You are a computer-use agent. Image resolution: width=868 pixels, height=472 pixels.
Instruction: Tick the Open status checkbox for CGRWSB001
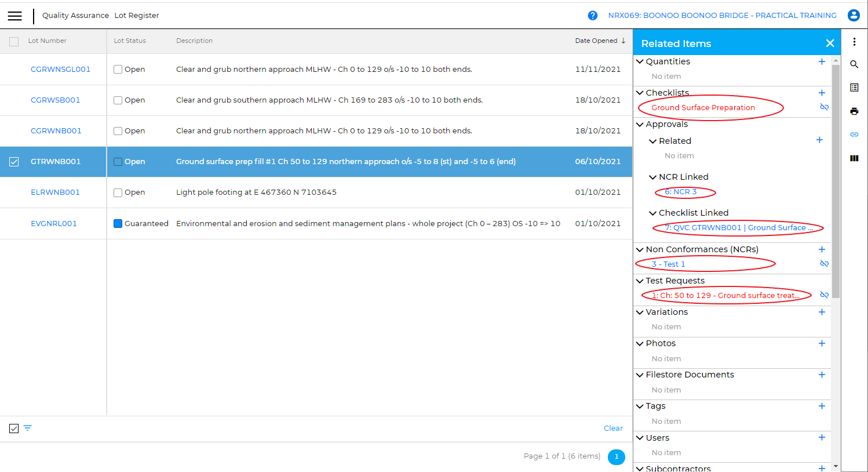tap(118, 100)
